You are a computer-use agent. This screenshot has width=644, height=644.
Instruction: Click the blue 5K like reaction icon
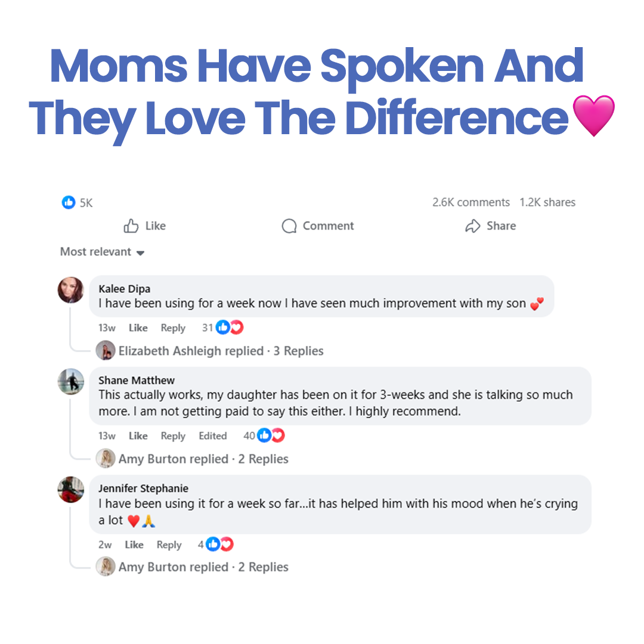click(69, 203)
